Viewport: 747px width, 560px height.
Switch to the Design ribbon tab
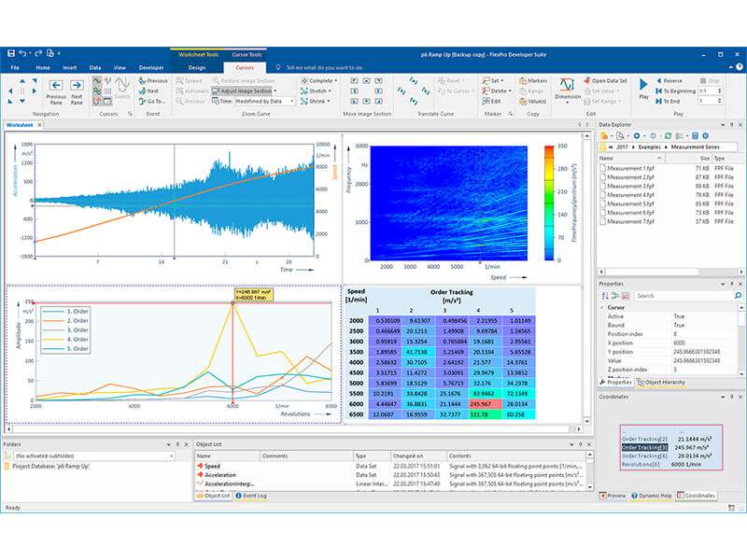pos(197,67)
